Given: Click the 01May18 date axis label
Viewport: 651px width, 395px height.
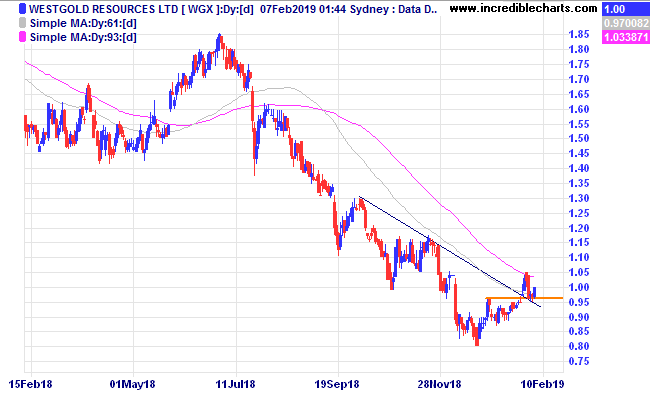Looking at the screenshot, I should point(132,384).
